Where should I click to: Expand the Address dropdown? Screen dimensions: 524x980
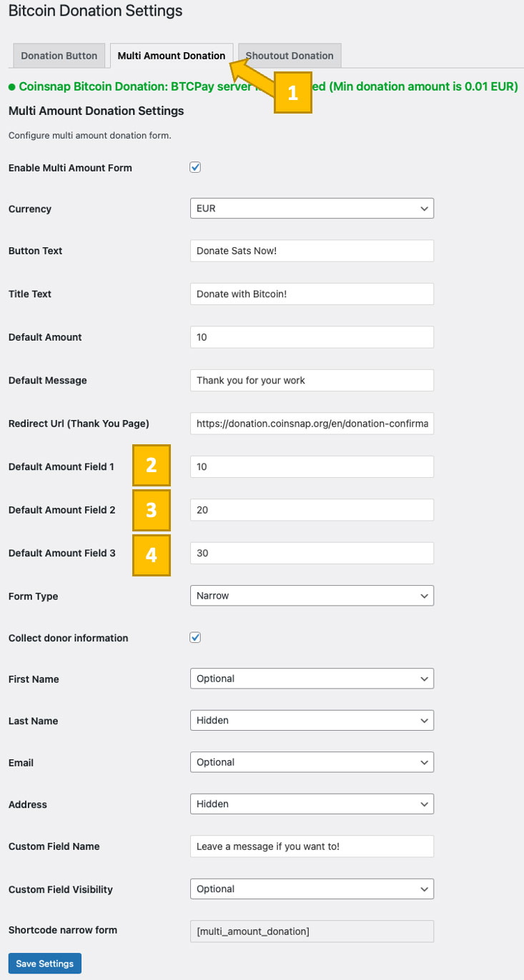312,804
